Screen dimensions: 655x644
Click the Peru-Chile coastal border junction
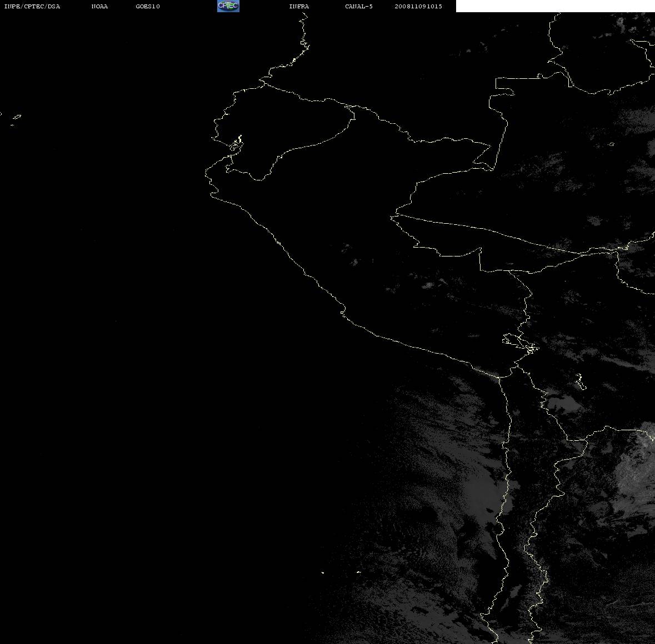tap(498, 378)
